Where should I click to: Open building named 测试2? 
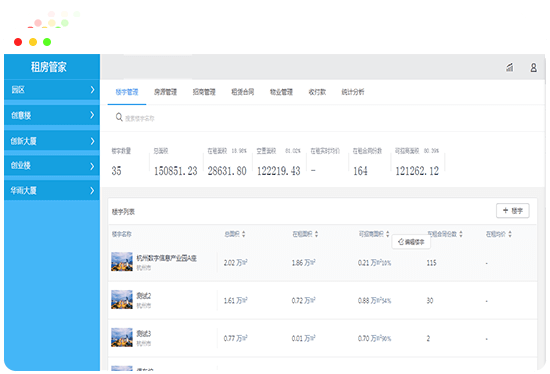pos(143,296)
